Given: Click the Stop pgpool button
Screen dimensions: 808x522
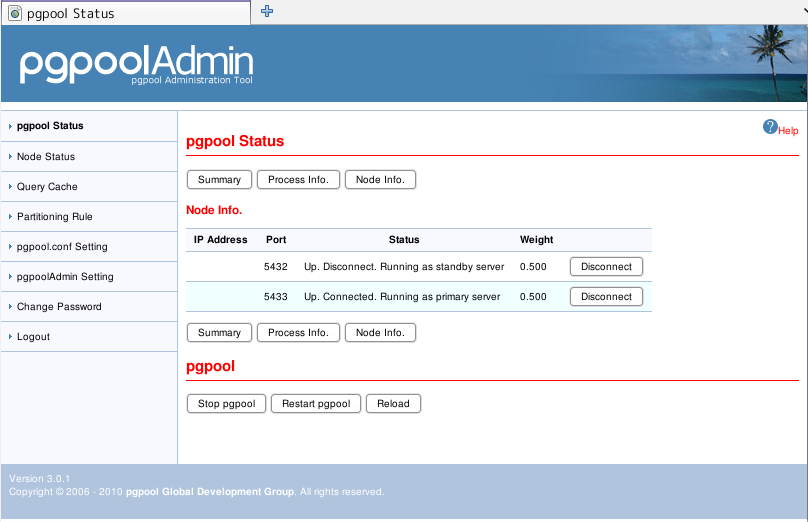Looking at the screenshot, I should [226, 403].
